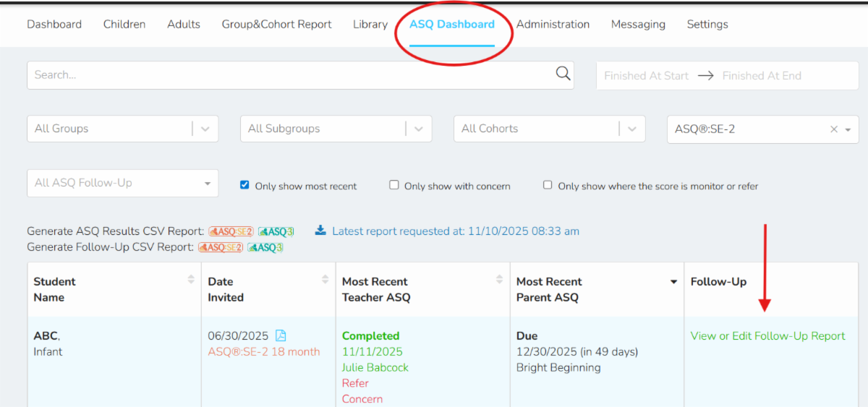Image resolution: width=868 pixels, height=407 pixels.
Task: Generate Follow-Up CSV for ASQ:SE-2
Action: pos(221,247)
